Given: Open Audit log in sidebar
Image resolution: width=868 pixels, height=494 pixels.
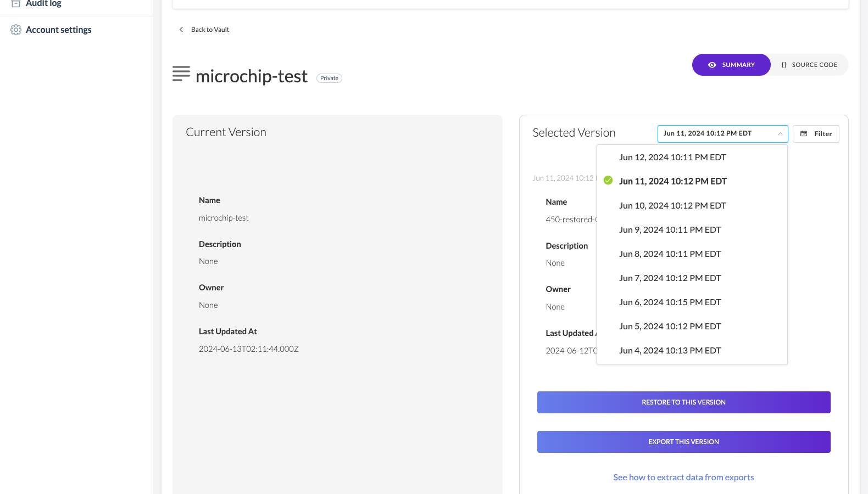Looking at the screenshot, I should pos(43,3).
